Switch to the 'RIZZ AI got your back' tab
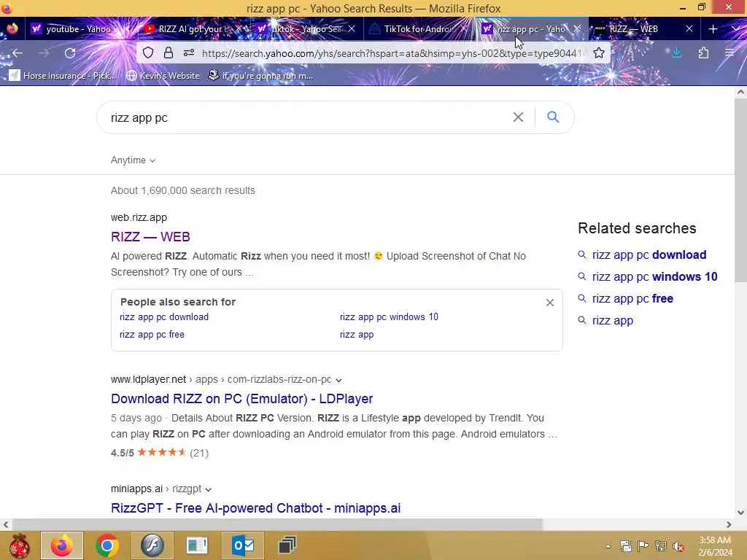The image size is (747, 560). pos(194,29)
